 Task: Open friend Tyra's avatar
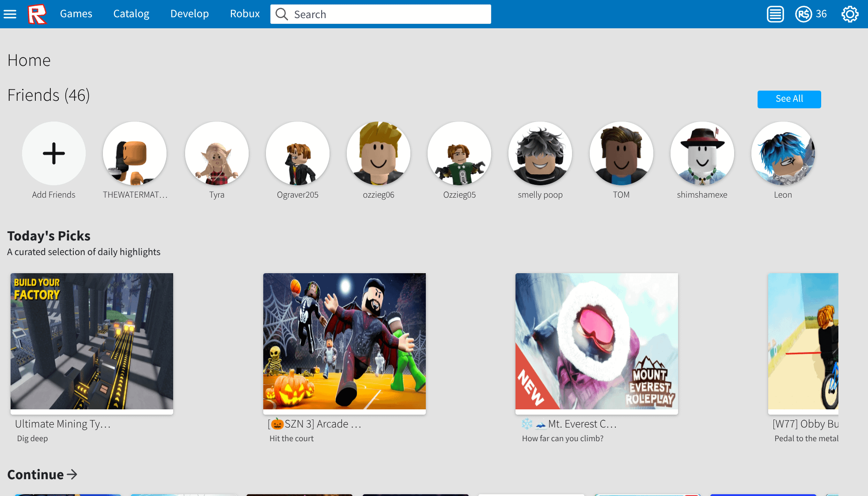click(x=217, y=153)
